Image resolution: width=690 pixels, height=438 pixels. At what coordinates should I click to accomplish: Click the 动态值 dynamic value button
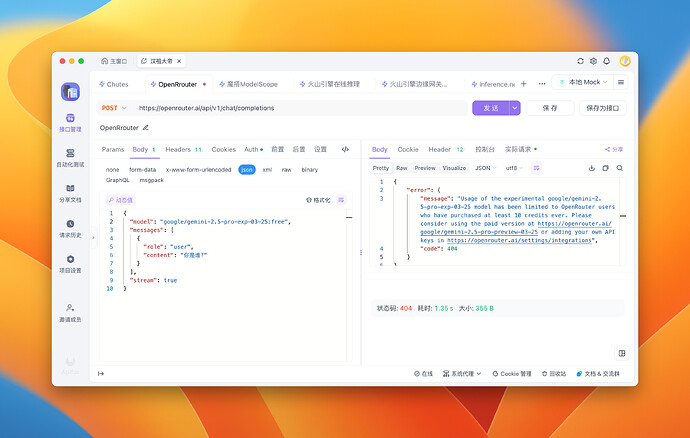coord(121,200)
